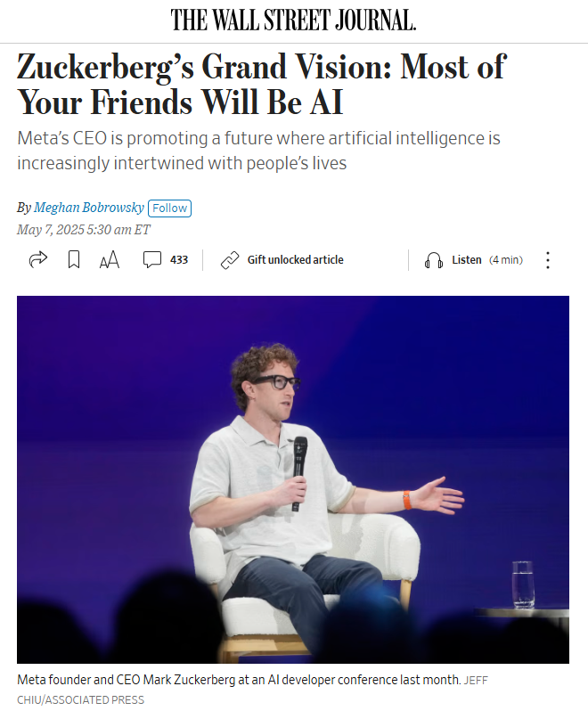Click the article headline text
Screen dimensions: 588x719
[x=261, y=84]
